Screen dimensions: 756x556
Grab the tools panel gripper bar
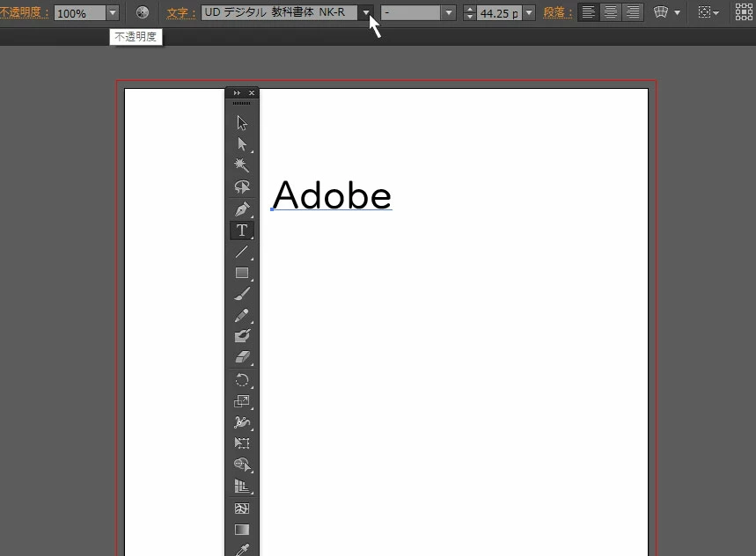point(241,103)
